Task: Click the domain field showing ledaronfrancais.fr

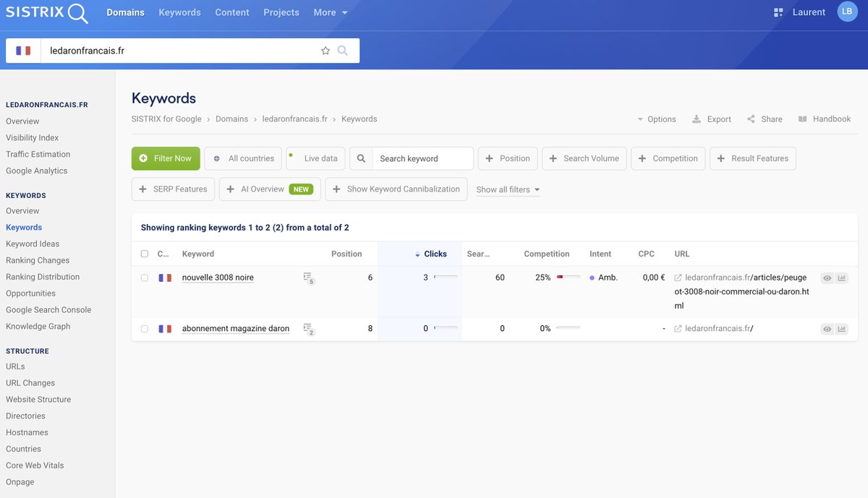Action: click(181, 51)
